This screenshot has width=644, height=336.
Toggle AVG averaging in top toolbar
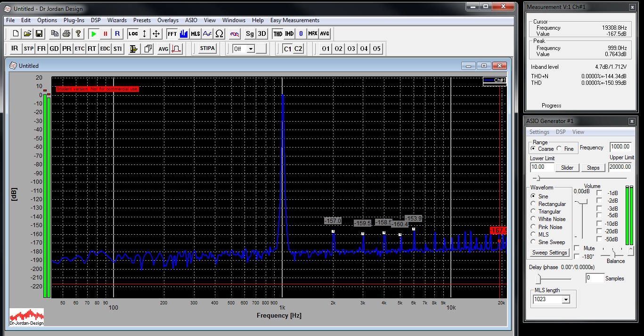325,33
